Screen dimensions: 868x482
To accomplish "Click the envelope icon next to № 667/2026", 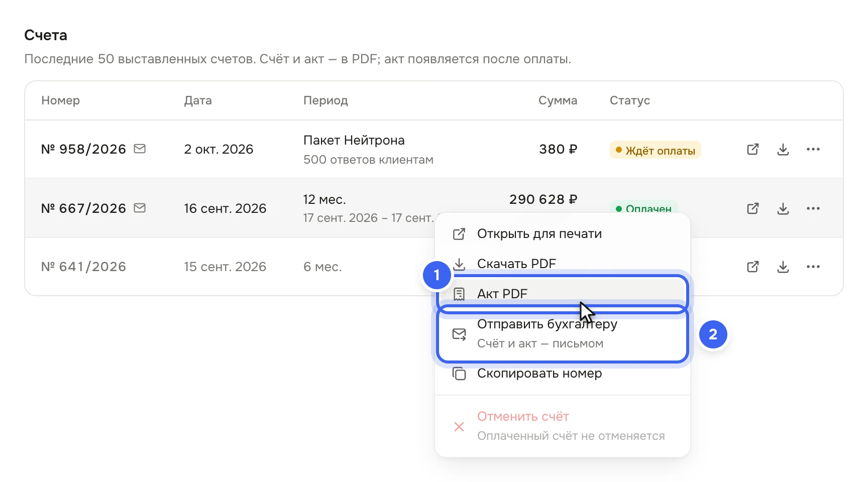I will pyautogui.click(x=140, y=208).
